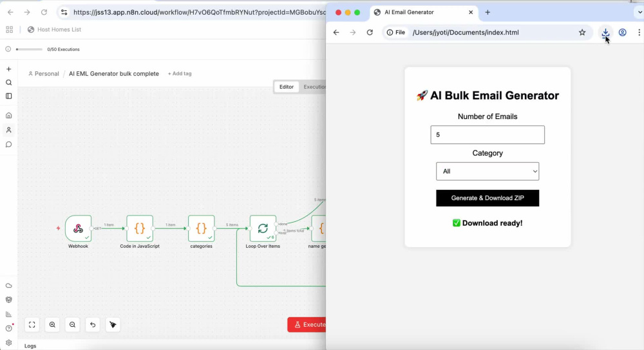The height and width of the screenshot is (350, 644).
Task: Open search in the n8n sidebar
Action: [x=8, y=82]
